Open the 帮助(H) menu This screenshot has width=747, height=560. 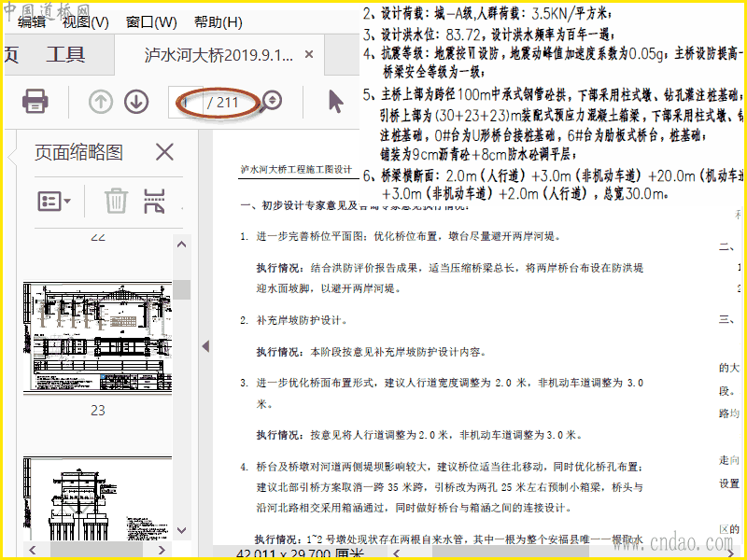tap(218, 21)
